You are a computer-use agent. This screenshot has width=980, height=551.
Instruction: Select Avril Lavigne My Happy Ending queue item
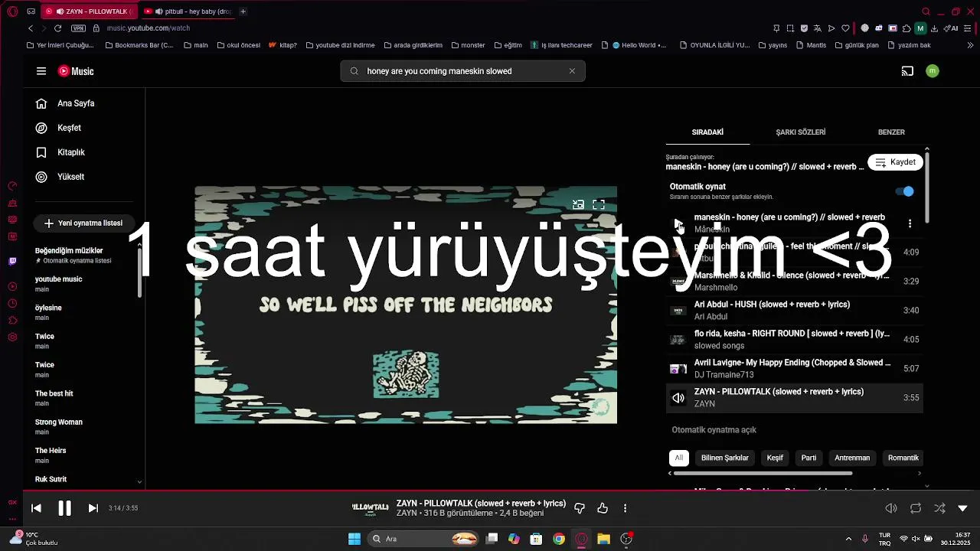(794, 368)
